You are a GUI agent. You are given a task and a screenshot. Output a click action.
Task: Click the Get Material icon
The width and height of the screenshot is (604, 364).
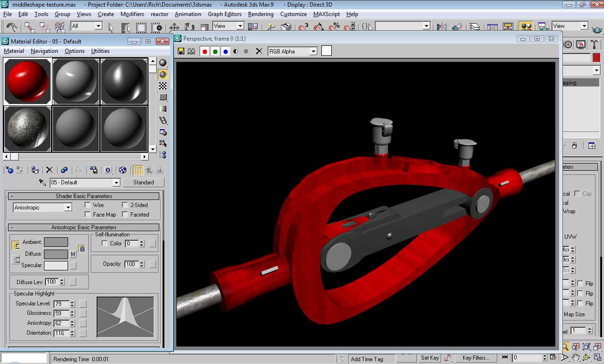(9, 170)
